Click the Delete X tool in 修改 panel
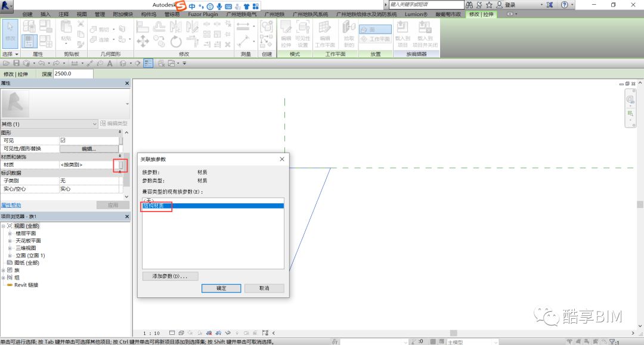 tap(228, 44)
